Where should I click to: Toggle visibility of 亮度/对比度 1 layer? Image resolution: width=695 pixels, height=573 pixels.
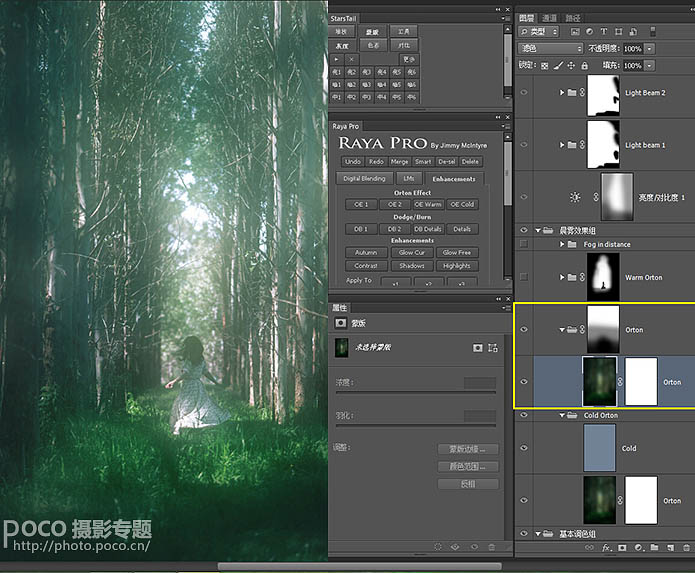click(524, 197)
